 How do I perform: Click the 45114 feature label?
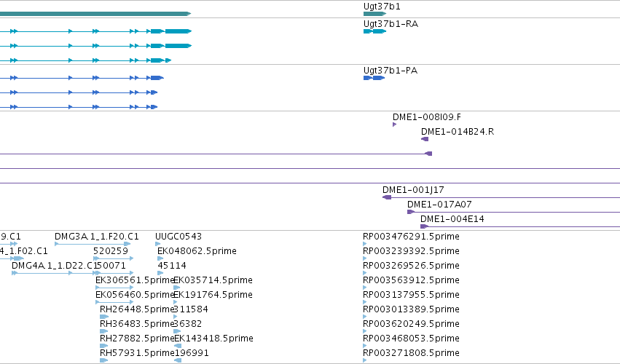pos(172,266)
